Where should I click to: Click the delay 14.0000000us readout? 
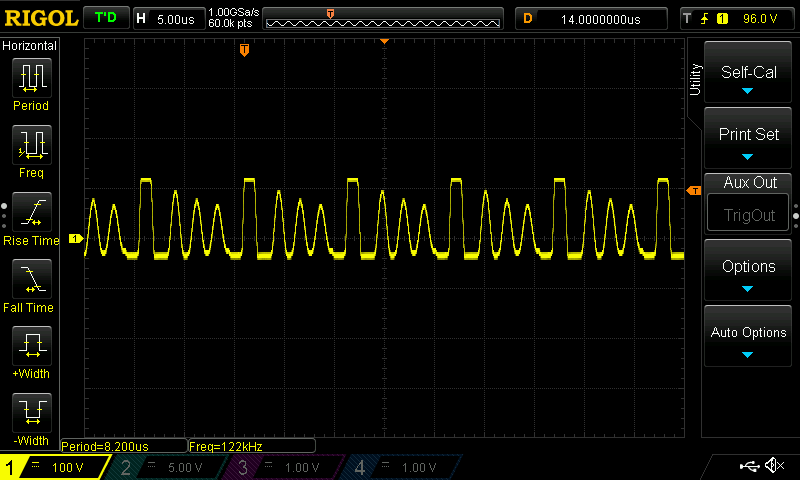pos(601,20)
